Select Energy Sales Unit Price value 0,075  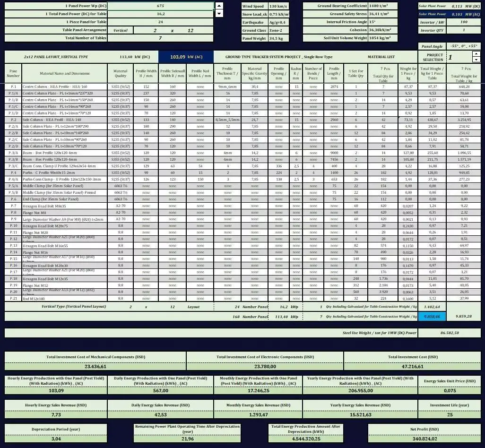click(x=450, y=390)
